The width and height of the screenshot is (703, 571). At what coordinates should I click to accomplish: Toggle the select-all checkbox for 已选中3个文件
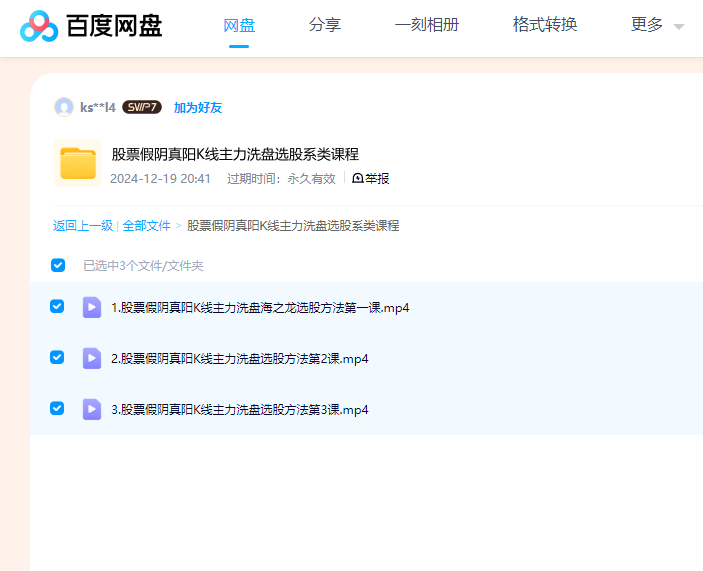point(58,265)
